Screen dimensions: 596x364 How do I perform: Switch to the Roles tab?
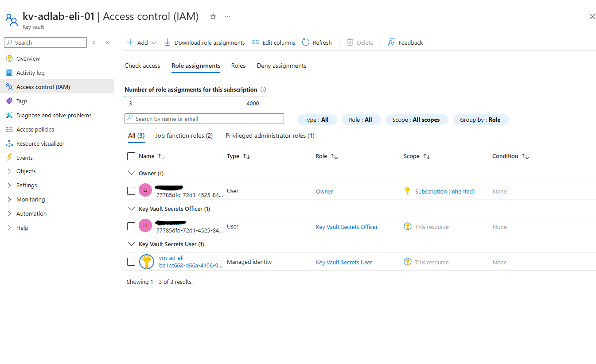click(x=238, y=66)
